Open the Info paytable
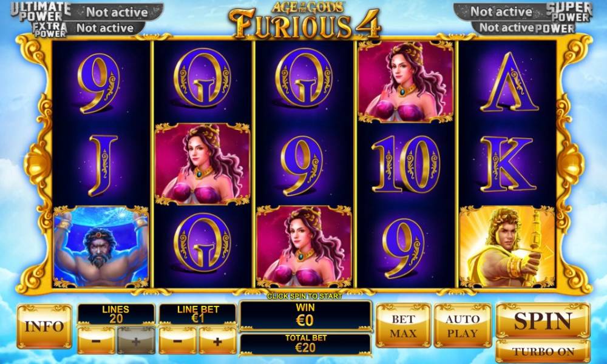Image resolution: width=607 pixels, height=364 pixels. point(44,326)
